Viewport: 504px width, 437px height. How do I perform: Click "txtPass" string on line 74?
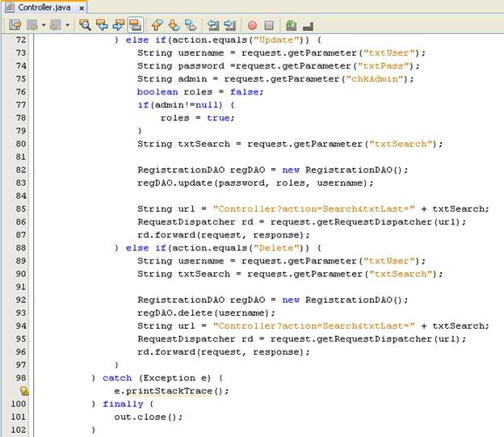385,66
